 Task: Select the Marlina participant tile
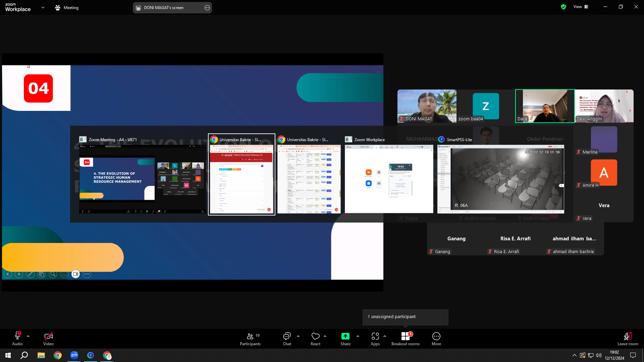604,139
